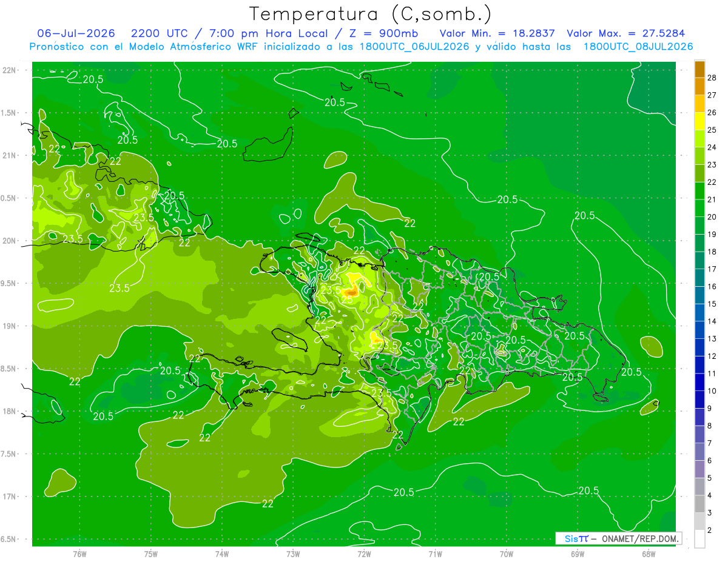Click the longitude label "73W"
728x562 pixels.
(293, 554)
